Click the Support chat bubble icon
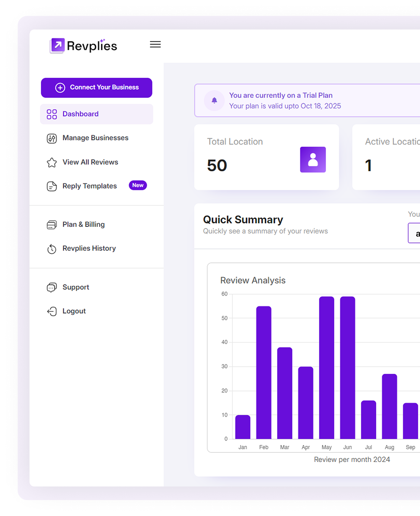Screen dimensions: 420x516 [52, 288]
